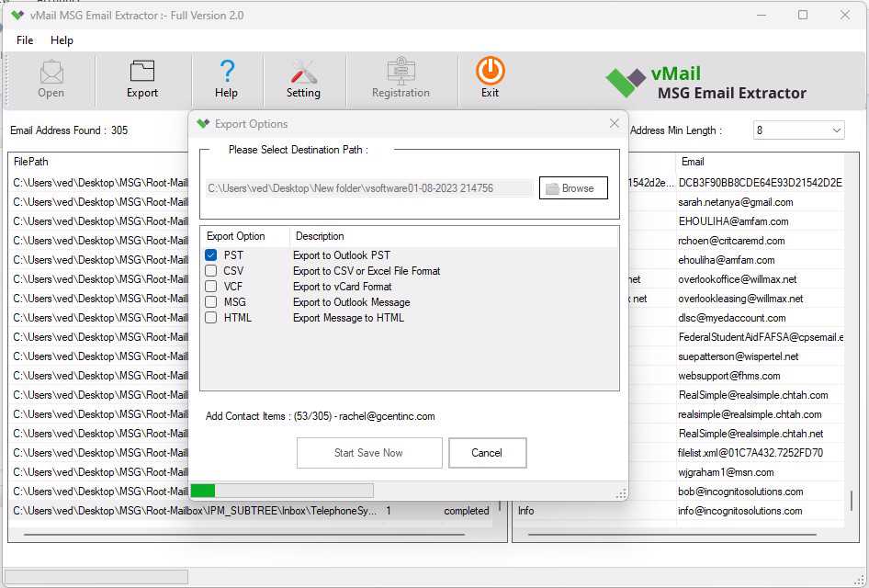The height and width of the screenshot is (588, 869).
Task: Click the right list horizontal scrollbar
Action: tap(672, 535)
